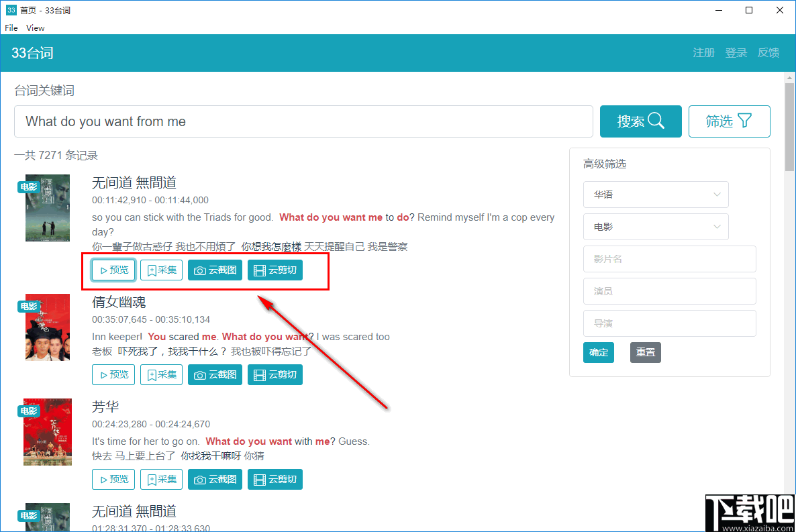The width and height of the screenshot is (796, 532).
Task: Click 云截图 for the 芳华 result
Action: 215,479
